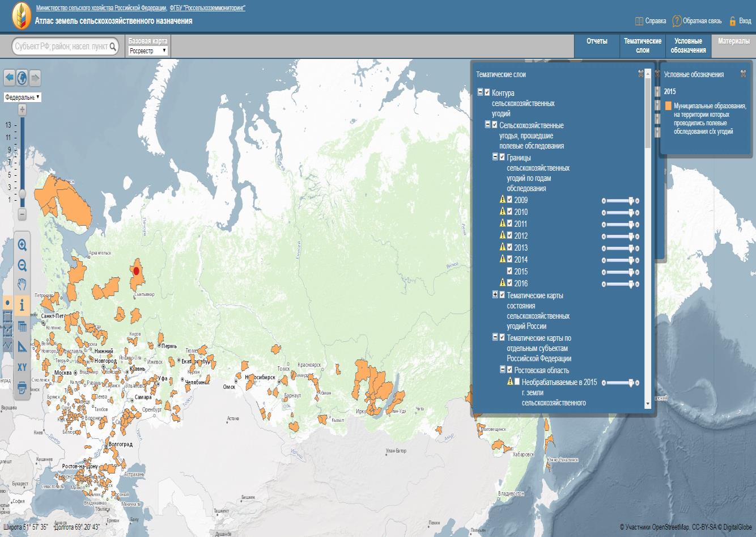Select the measure ruler triangle tool
The width and height of the screenshot is (756, 537).
point(22,346)
